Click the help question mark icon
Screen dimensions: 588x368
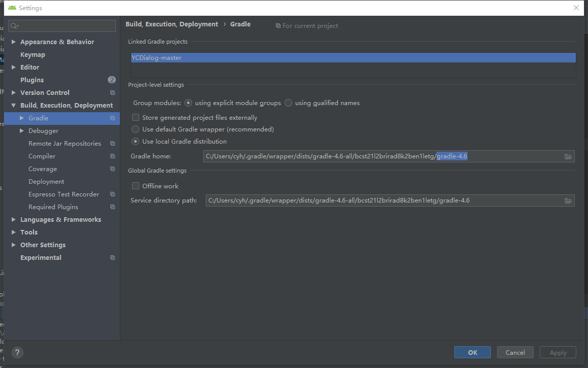point(17,352)
